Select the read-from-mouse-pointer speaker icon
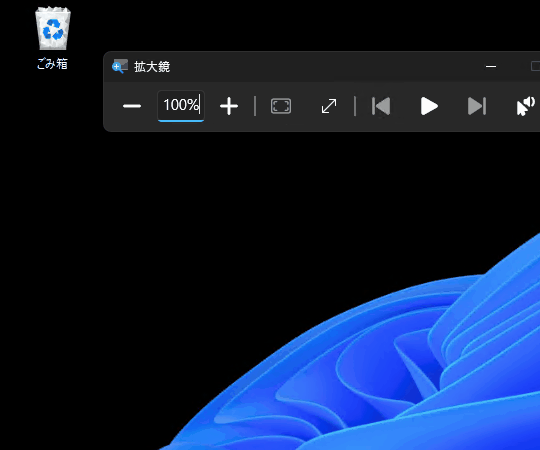This screenshot has width=540, height=450. [x=526, y=106]
